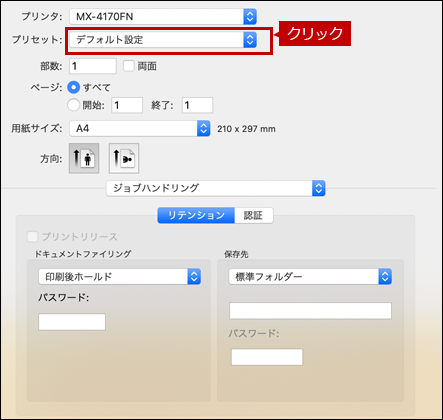This screenshot has height=420, width=443.
Task: Click the 開始 page number field
Action: pyautogui.click(x=127, y=105)
